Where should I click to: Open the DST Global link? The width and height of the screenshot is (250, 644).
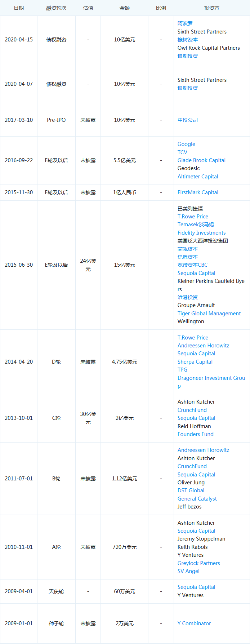191,490
